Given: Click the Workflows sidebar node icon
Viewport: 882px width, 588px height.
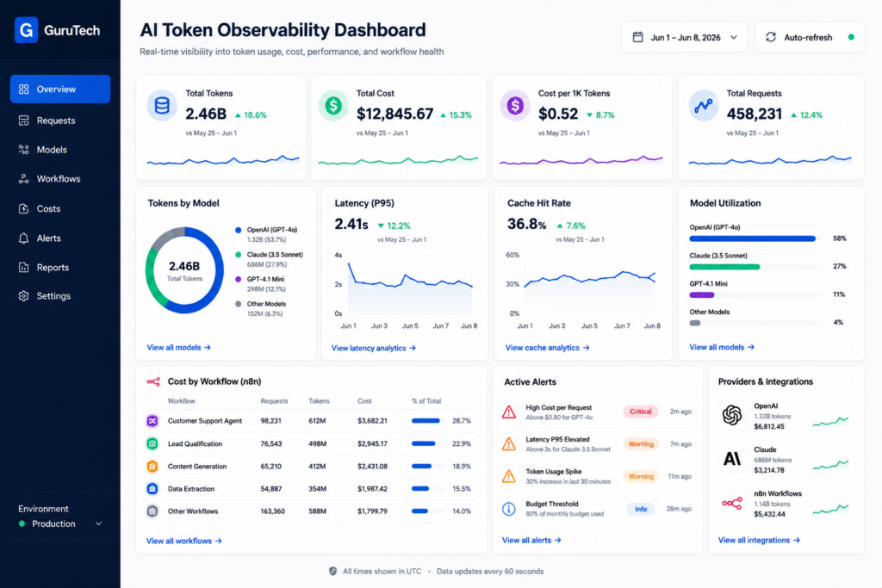Looking at the screenshot, I should [23, 179].
